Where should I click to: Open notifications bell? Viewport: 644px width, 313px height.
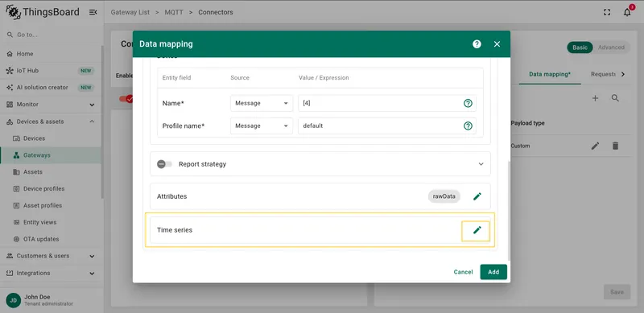[627, 12]
